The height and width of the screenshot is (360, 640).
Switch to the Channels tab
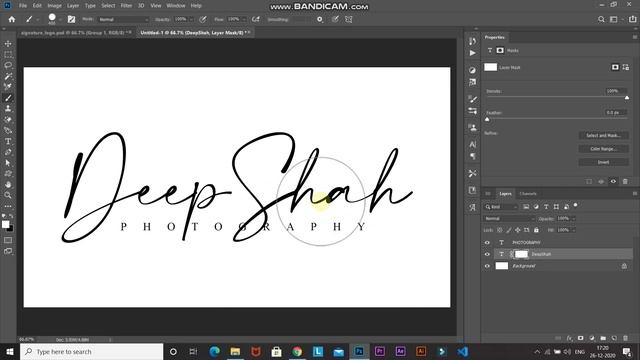(528, 193)
